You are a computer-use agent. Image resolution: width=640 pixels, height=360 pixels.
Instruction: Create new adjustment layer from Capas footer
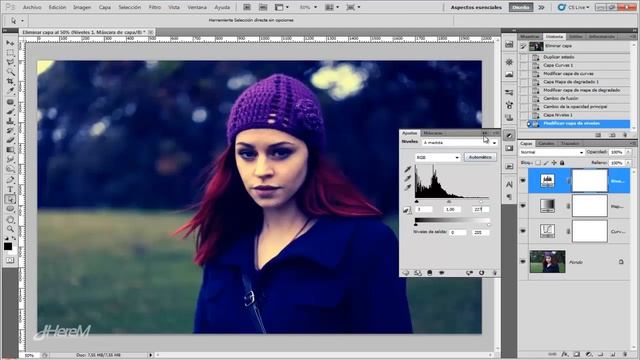[589, 354]
